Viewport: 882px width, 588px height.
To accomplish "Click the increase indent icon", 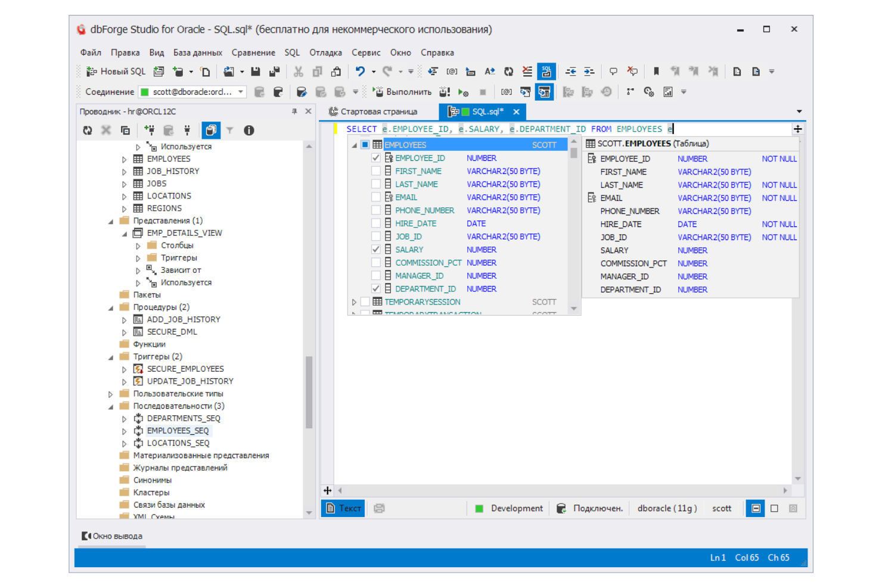I will click(x=589, y=71).
